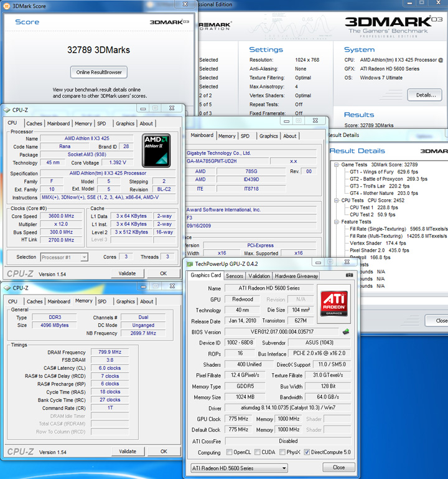This screenshot has width=448, height=479.
Task: Click the GPU-Z title bar icon
Action: click(190, 264)
